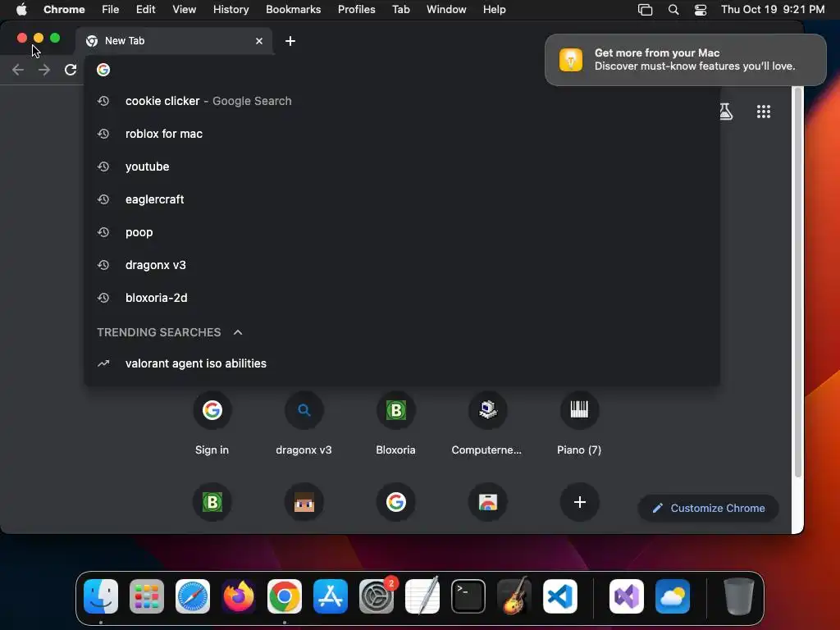Open the dragonx v3 shortcut tile
Viewport: 840px width, 630px height.
(x=304, y=423)
